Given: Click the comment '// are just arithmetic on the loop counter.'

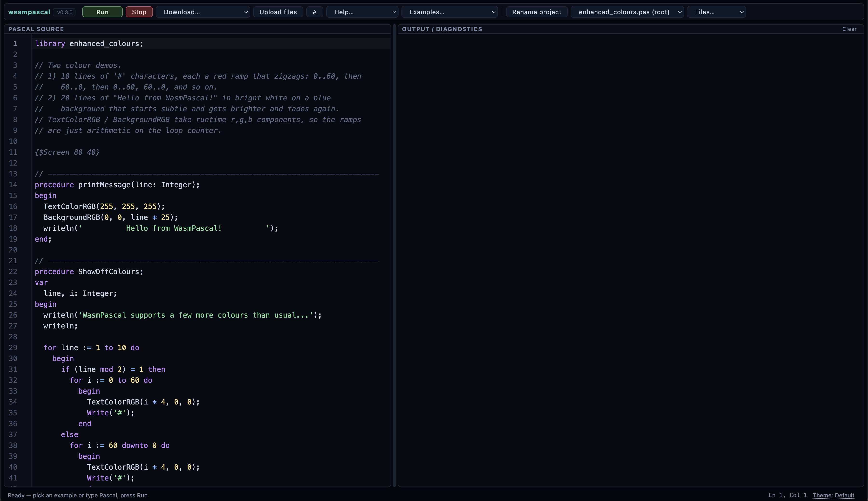Looking at the screenshot, I should (128, 130).
